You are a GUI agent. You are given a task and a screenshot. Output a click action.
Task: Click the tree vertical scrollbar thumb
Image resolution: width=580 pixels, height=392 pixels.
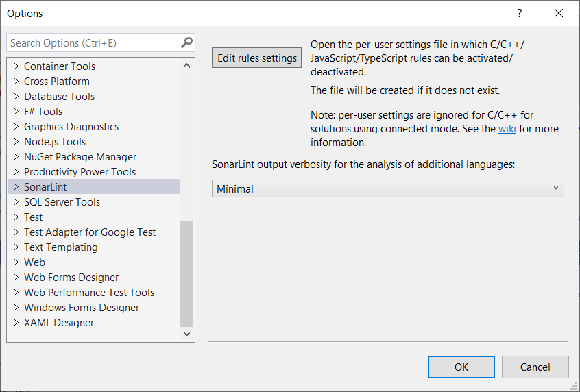point(186,273)
